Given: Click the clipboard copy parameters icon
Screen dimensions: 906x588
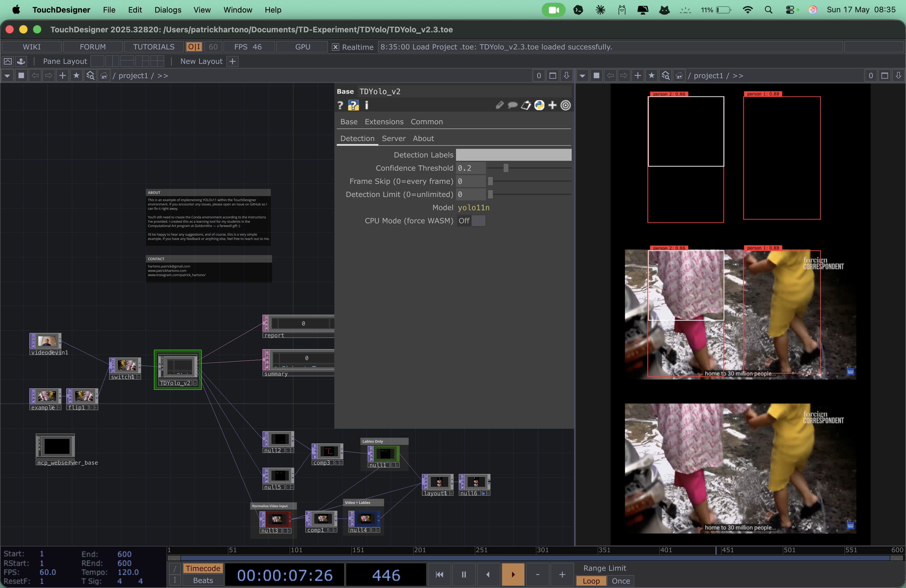Looking at the screenshot, I should coord(526,105).
